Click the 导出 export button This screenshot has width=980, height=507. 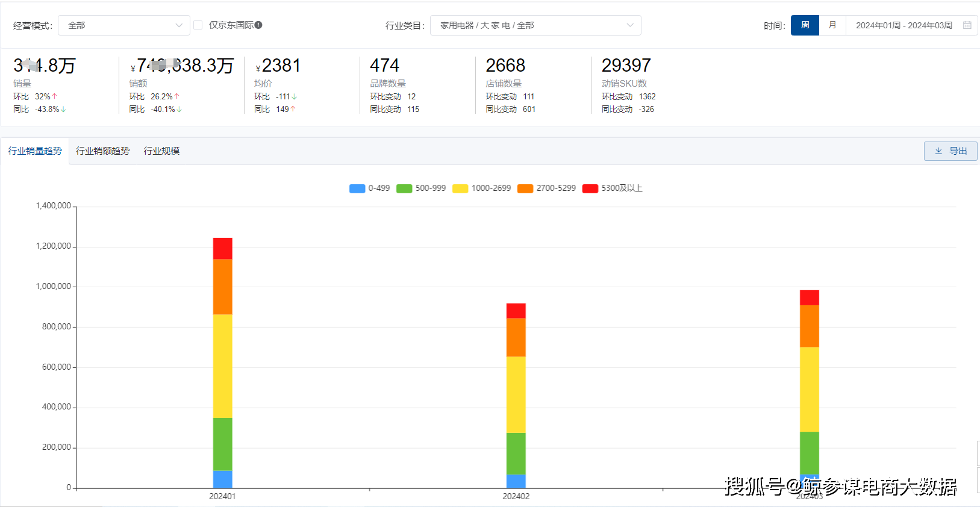pos(950,151)
